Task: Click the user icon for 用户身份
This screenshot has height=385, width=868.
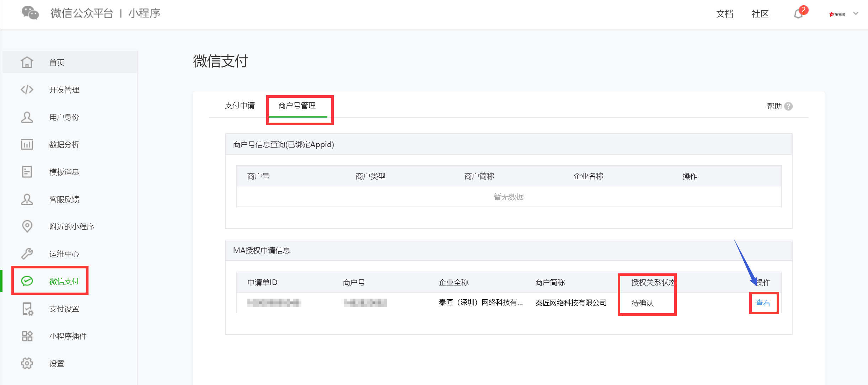Action: [x=27, y=117]
